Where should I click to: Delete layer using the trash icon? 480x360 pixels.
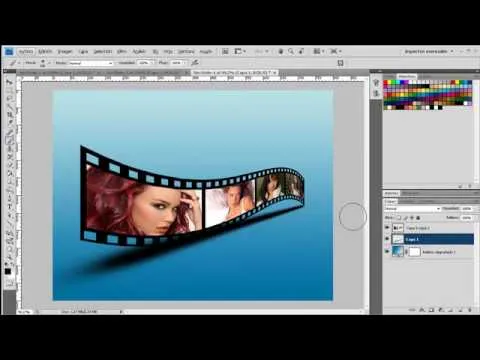point(470,310)
